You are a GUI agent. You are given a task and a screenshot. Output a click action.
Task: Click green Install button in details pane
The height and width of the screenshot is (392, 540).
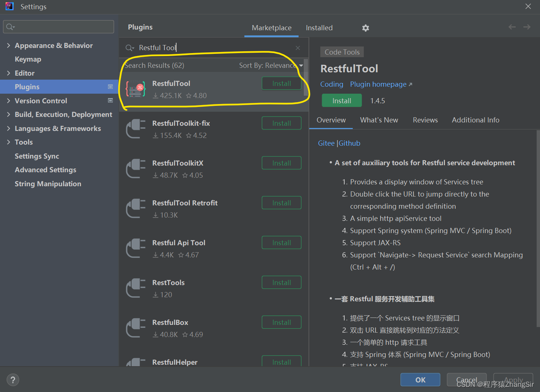pos(342,101)
